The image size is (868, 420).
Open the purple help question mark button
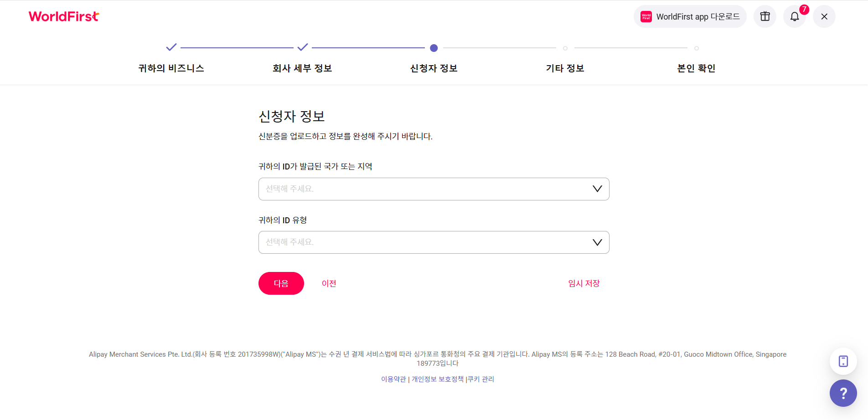tap(843, 393)
